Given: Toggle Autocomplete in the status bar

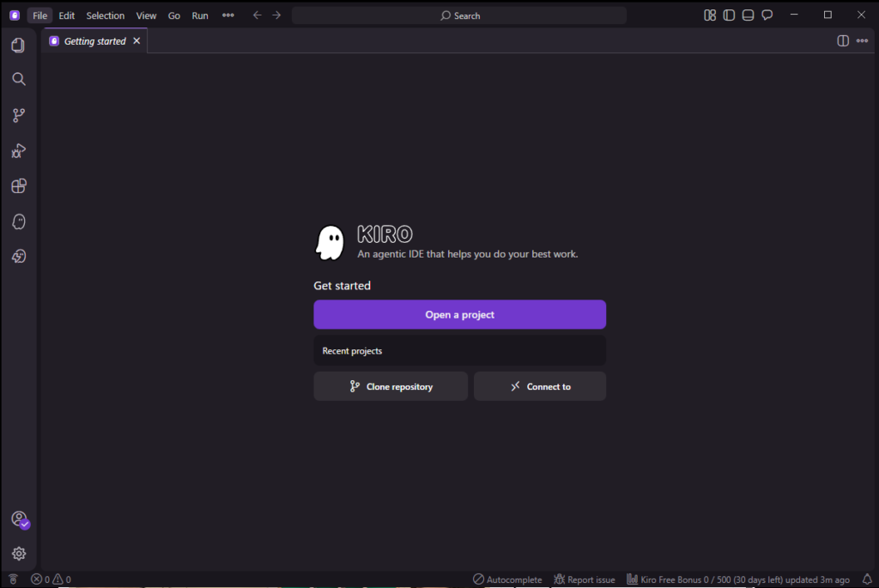Looking at the screenshot, I should tap(507, 579).
